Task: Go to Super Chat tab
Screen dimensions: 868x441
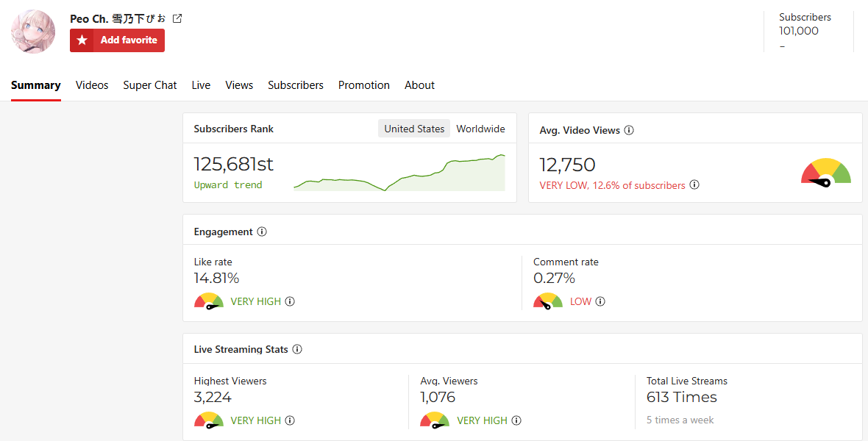Action: [150, 85]
